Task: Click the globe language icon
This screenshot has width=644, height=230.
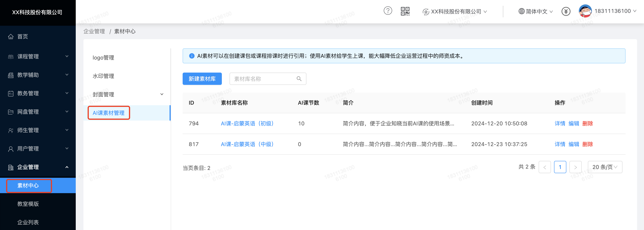Action: coord(522,11)
